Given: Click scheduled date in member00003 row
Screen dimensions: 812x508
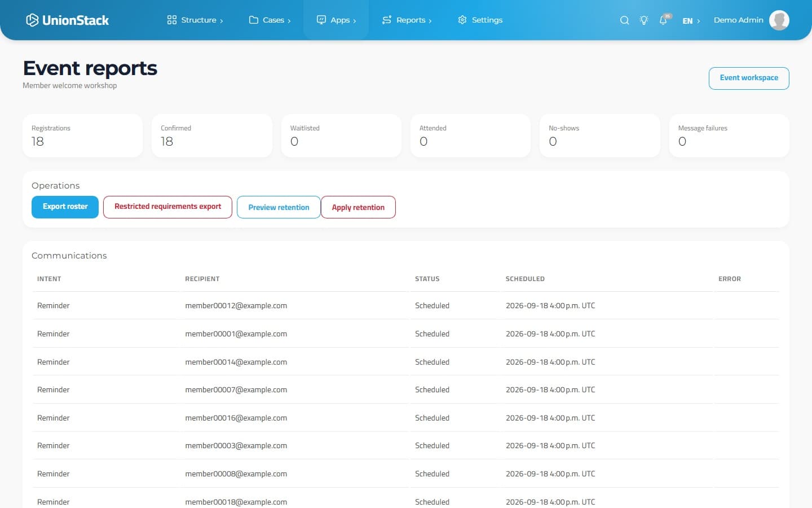Looking at the screenshot, I should [x=550, y=445].
